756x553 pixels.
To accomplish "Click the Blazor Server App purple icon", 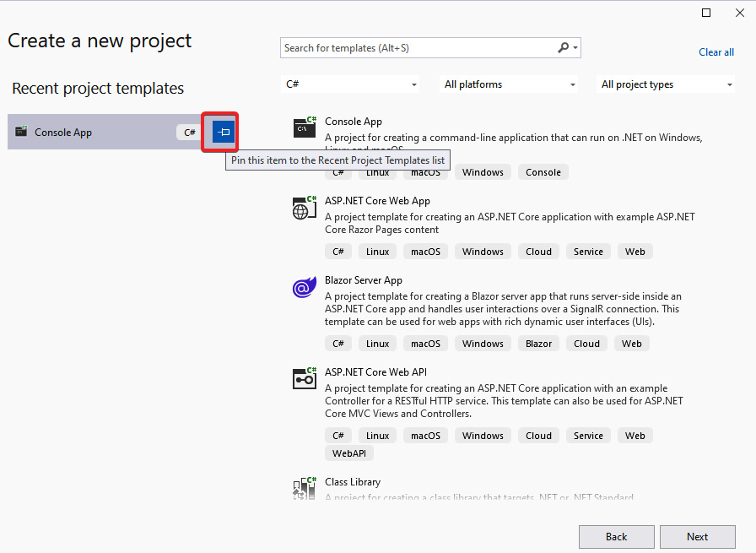I will (x=305, y=287).
